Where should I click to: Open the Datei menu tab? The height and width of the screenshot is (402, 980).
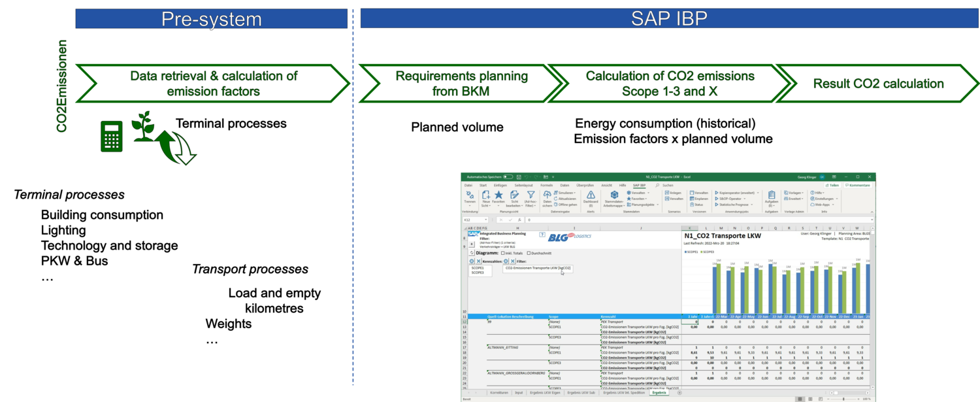(468, 186)
